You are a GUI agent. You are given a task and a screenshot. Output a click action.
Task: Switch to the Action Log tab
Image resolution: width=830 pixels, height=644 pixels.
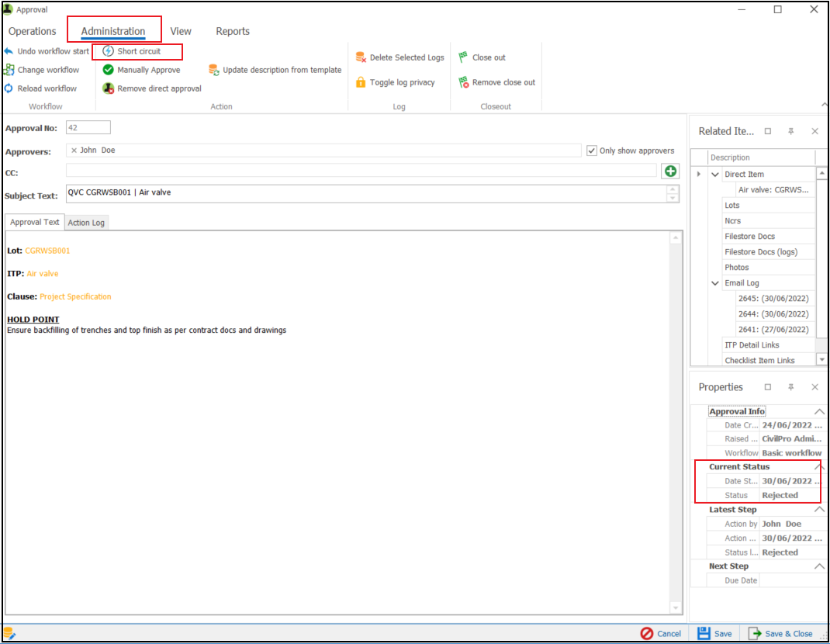(x=86, y=223)
